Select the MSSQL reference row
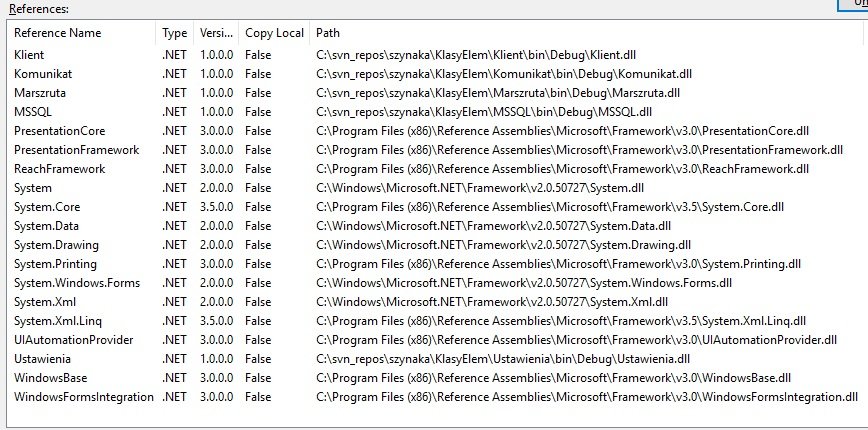Image resolution: width=868 pixels, height=430 pixels. [33, 112]
